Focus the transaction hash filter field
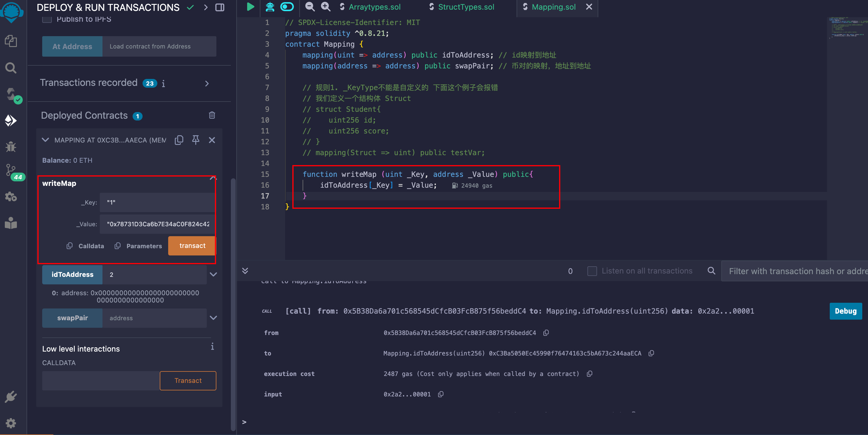868x435 pixels. point(794,271)
